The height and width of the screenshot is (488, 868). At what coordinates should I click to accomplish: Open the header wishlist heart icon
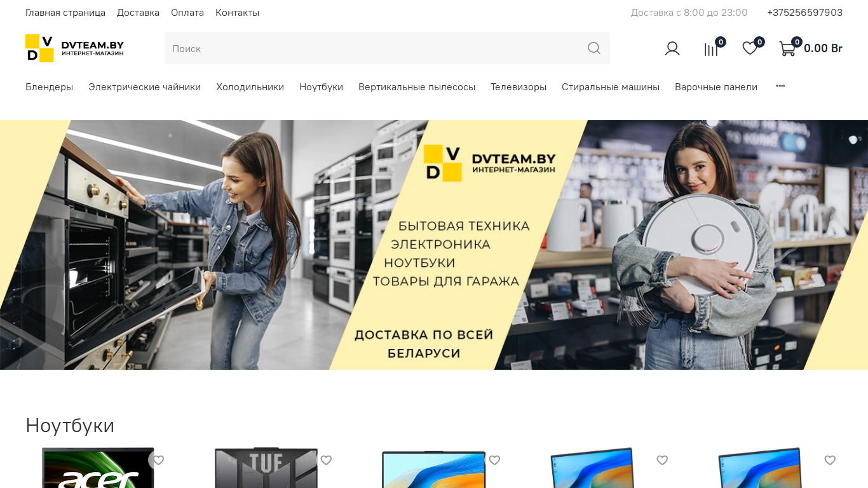[x=750, y=48]
